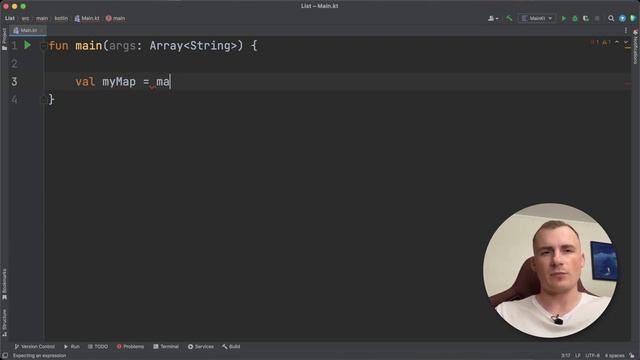Start debugging with the bug icon
Screen dimensions: 640x360
pyautogui.click(x=575, y=18)
